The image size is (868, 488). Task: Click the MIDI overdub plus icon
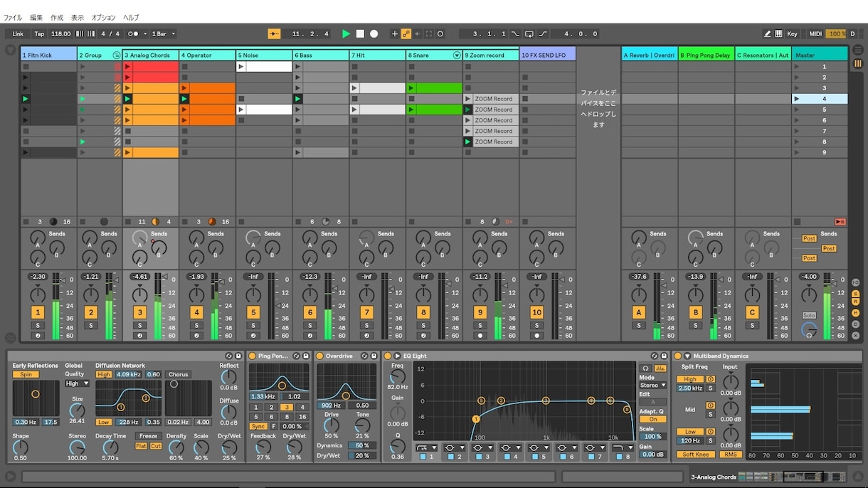(395, 33)
